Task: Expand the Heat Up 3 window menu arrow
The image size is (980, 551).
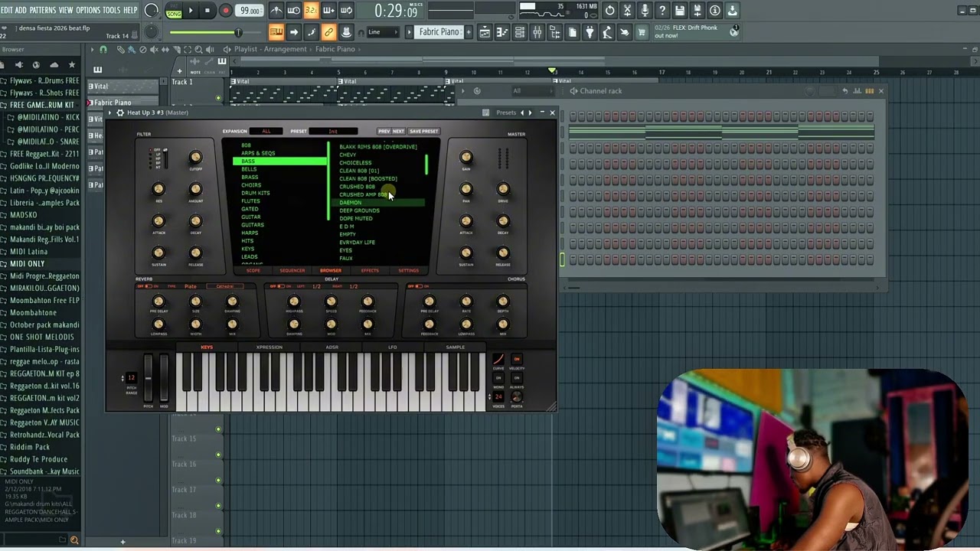Action: tap(110, 112)
